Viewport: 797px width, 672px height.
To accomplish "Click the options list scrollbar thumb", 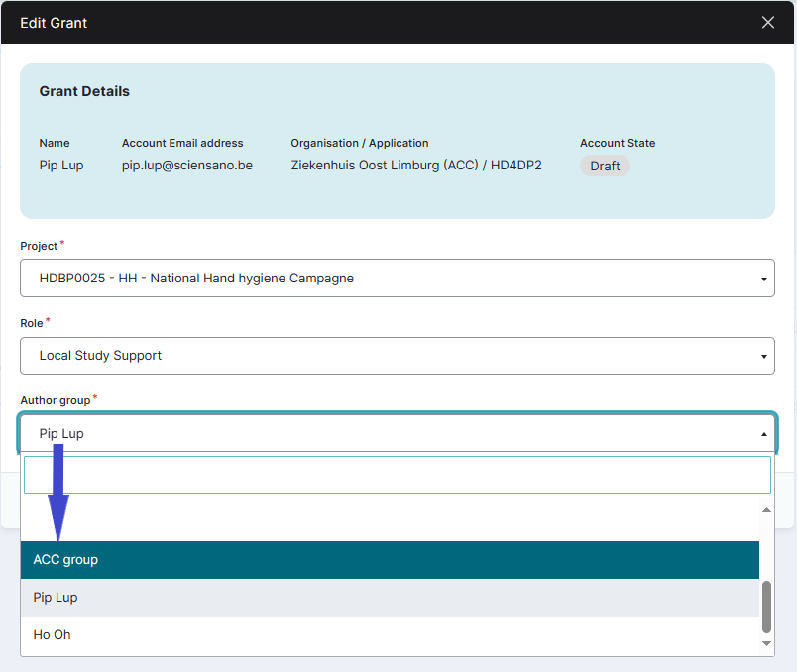I will pos(766,606).
